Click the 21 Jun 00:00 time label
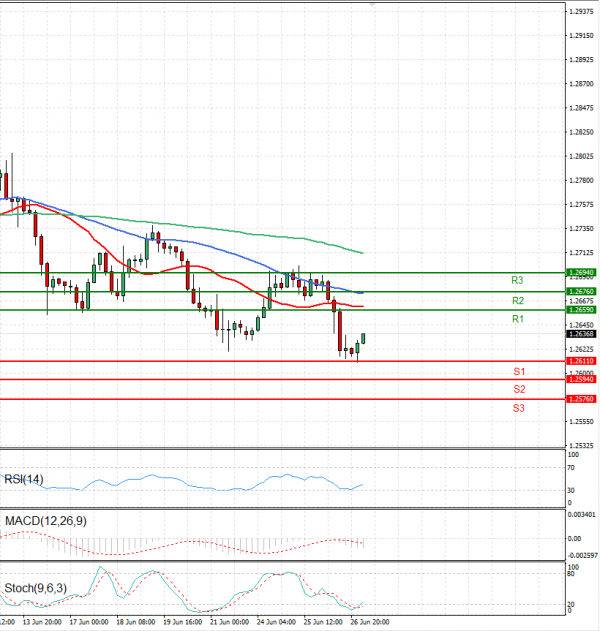 pyautogui.click(x=229, y=622)
